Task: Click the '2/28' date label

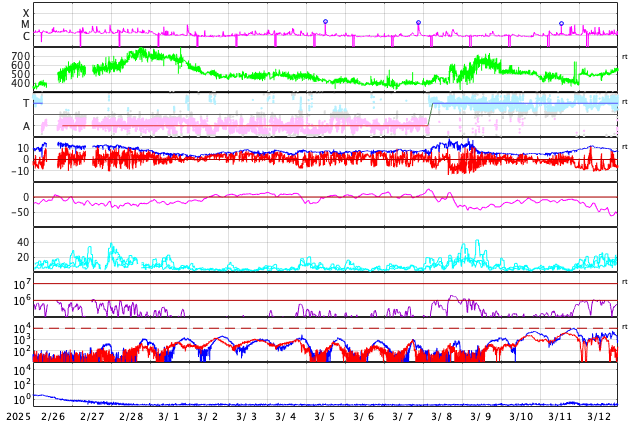Action: [x=131, y=416]
